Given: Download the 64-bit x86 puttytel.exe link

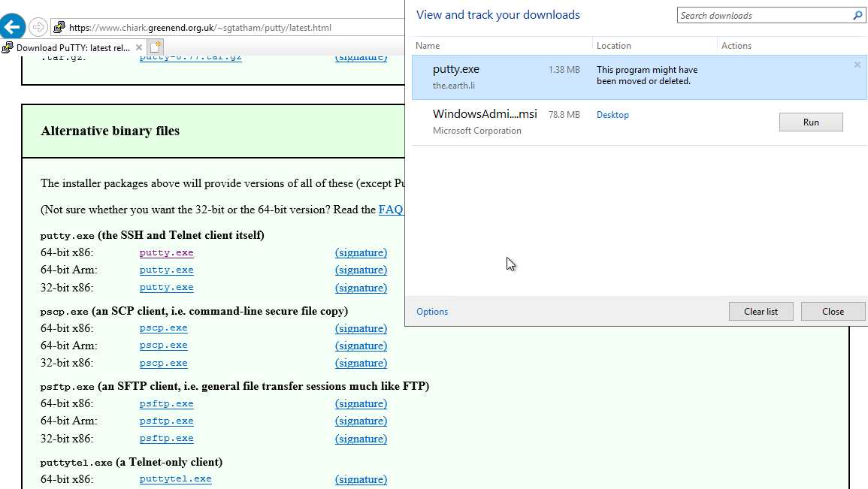Looking at the screenshot, I should tap(175, 479).
